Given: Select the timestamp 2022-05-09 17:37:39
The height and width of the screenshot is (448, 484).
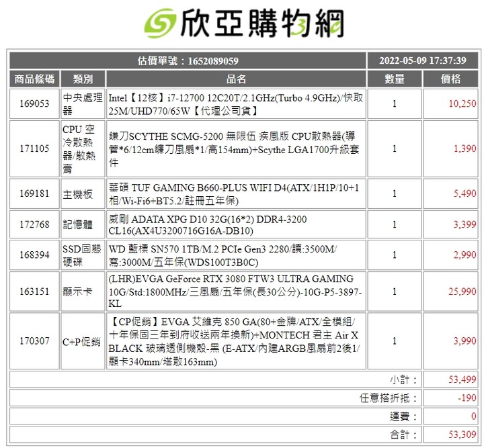Looking at the screenshot, I should pos(423,60).
